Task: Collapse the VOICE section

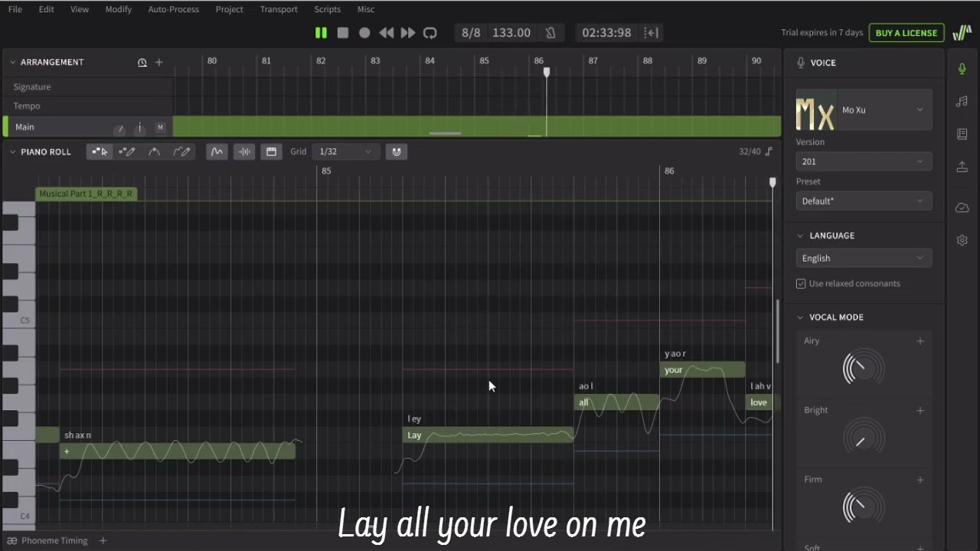Action: coord(801,63)
